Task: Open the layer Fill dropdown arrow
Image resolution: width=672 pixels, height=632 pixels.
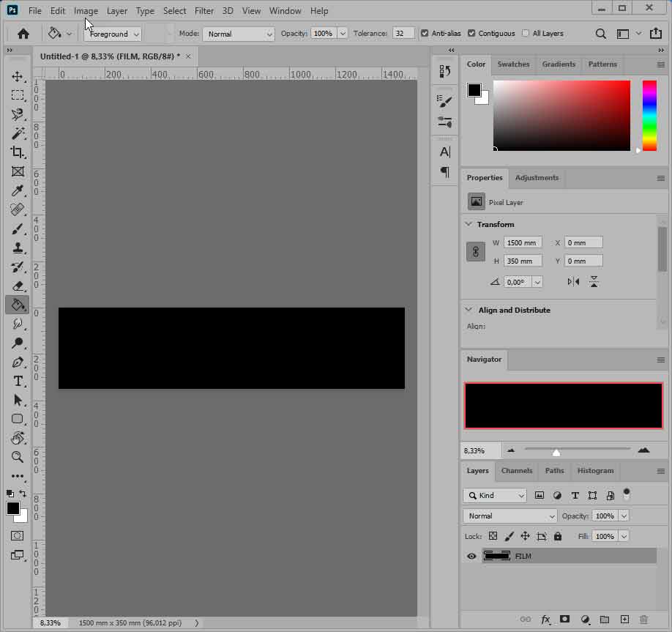Action: [624, 536]
